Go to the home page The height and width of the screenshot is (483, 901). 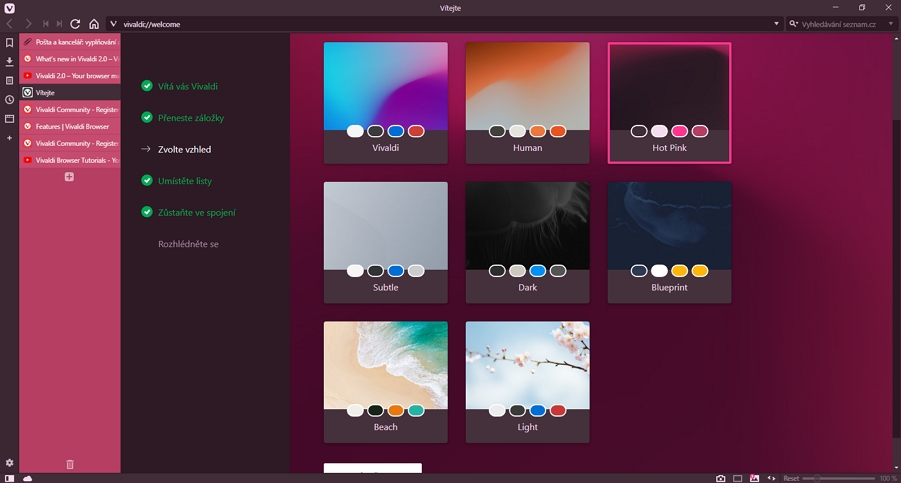point(94,24)
